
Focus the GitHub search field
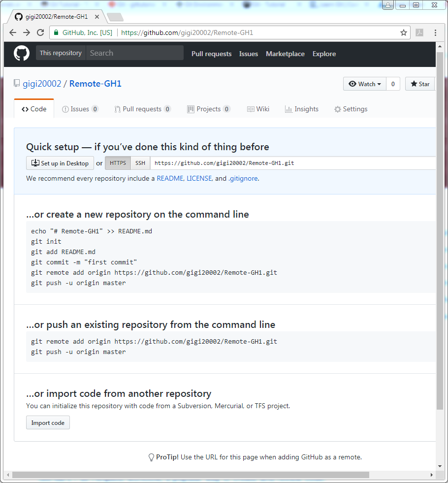[135, 53]
